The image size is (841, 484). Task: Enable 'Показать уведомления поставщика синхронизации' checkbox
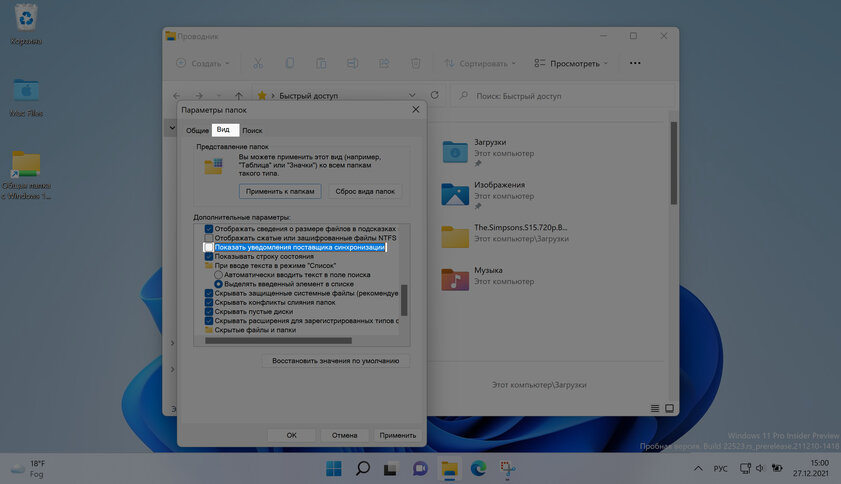click(209, 247)
